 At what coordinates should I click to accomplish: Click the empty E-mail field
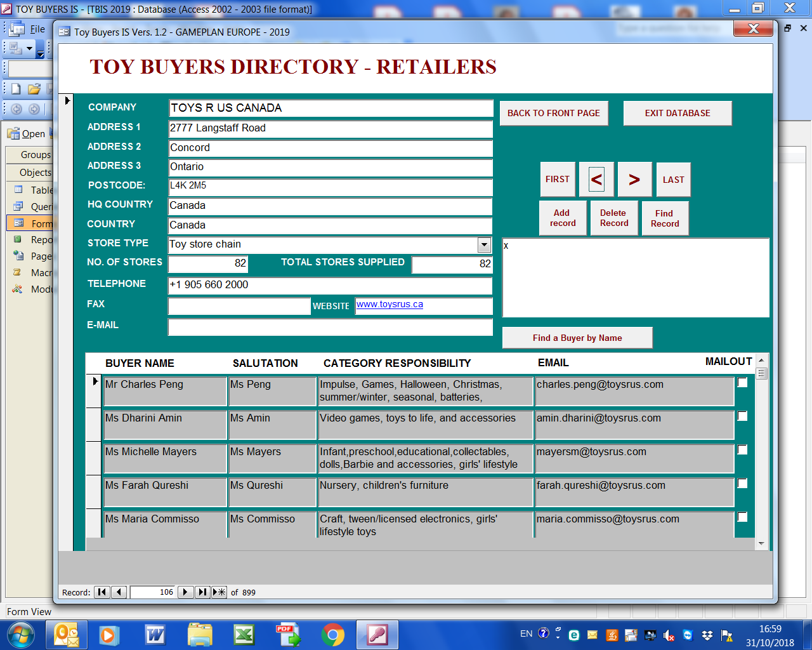(330, 327)
